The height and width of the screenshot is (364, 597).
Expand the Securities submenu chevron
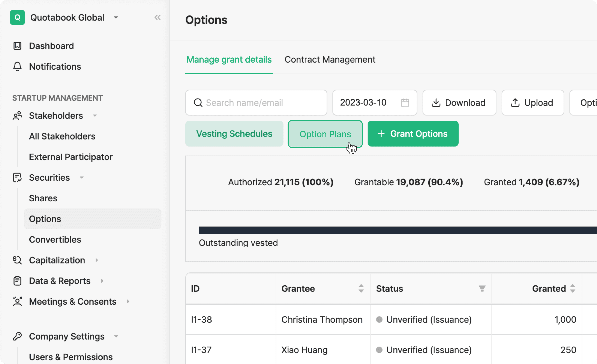(82, 177)
